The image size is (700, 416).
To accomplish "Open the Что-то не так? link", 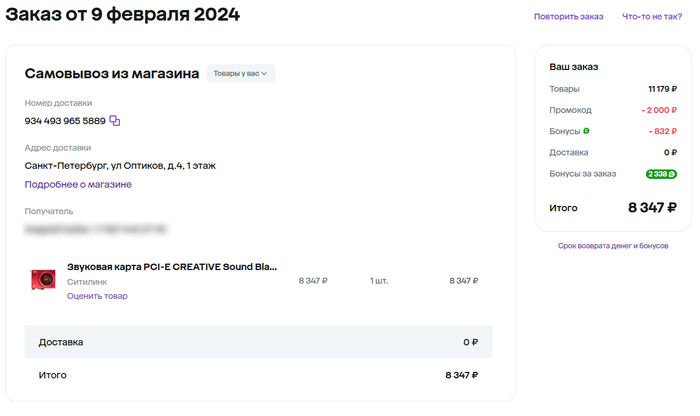I will [x=652, y=17].
